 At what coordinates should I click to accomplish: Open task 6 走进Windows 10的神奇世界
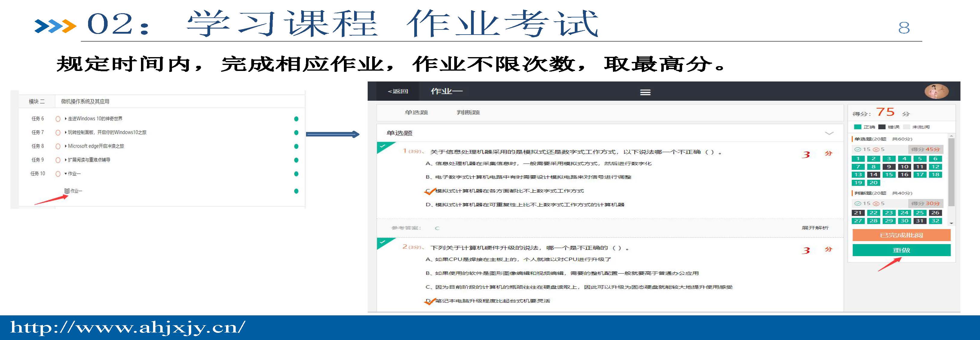[95, 119]
